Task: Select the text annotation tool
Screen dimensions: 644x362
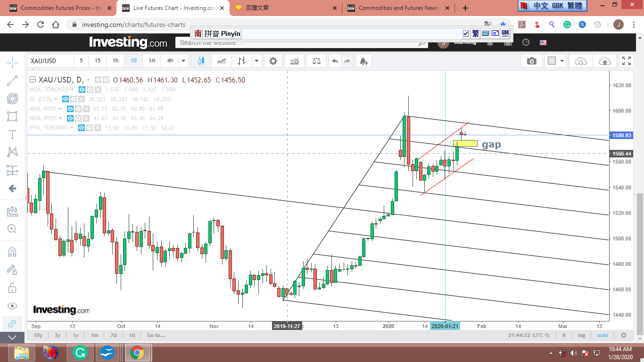Action: [13, 134]
